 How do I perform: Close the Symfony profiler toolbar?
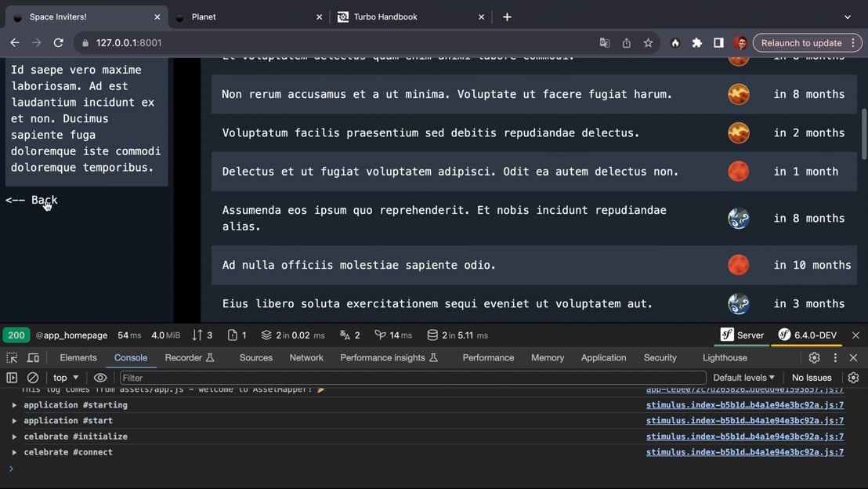855,335
